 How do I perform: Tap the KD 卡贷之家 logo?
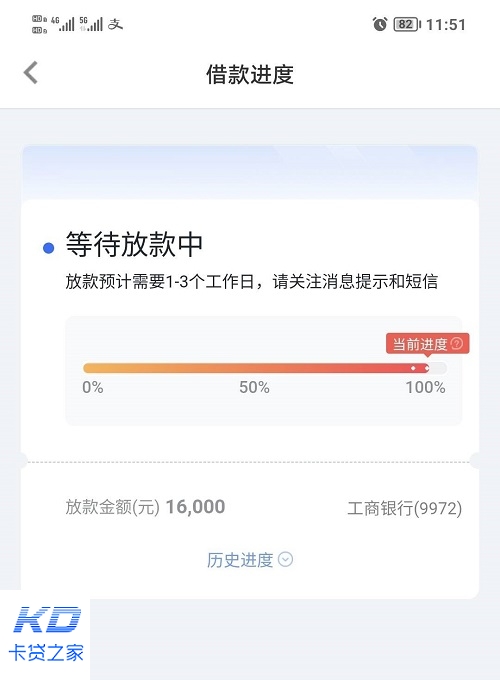[x=46, y=634]
